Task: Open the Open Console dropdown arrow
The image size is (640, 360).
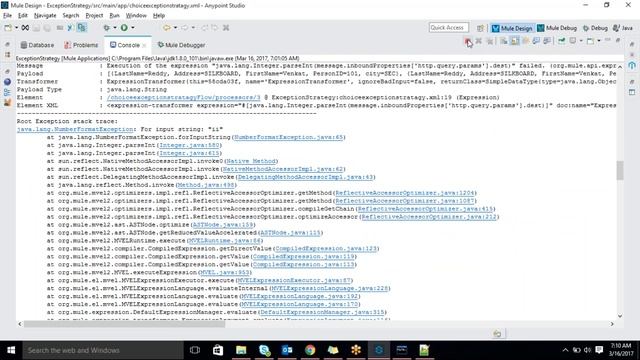Action: (599, 41)
